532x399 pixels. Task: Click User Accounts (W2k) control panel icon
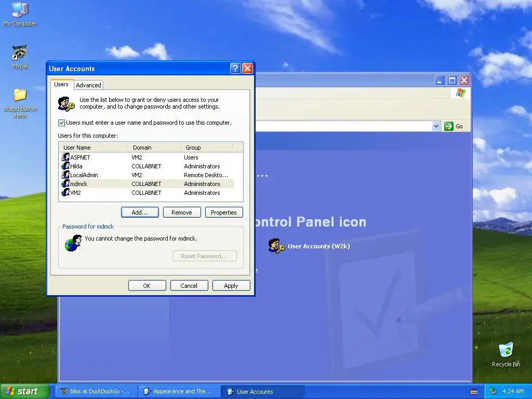pyautogui.click(x=309, y=246)
